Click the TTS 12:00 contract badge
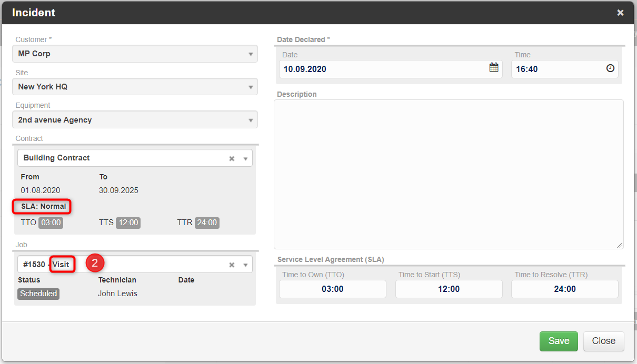Image resolution: width=637 pixels, height=364 pixels. [x=128, y=223]
